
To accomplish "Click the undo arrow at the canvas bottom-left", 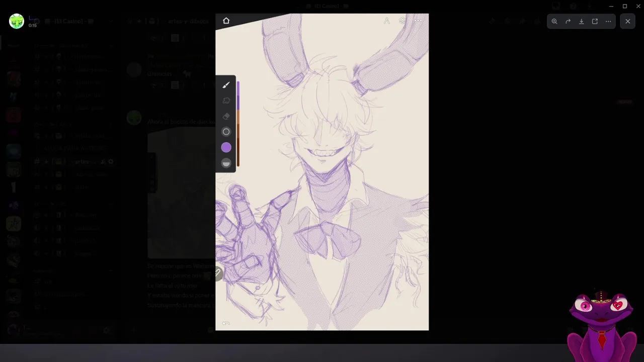I will coord(226,324).
